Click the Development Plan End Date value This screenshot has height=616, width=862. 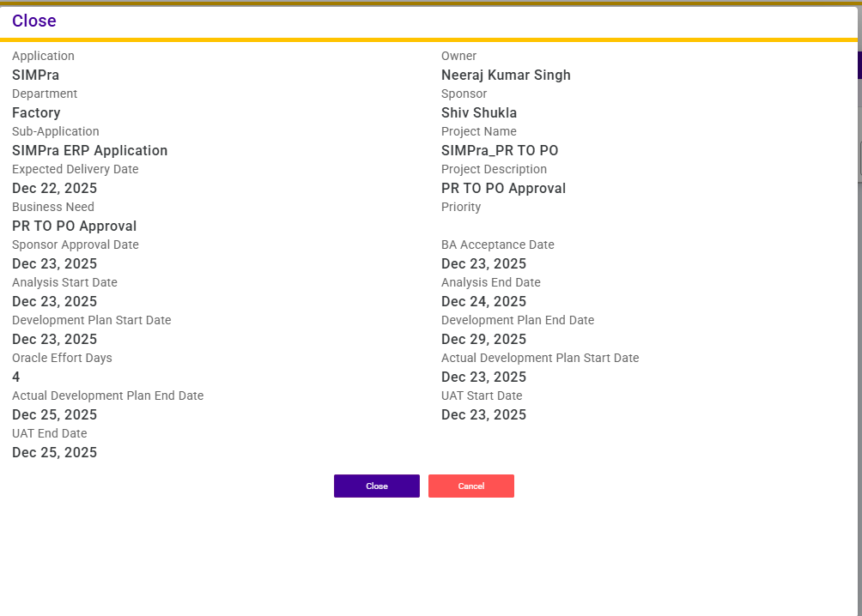483,340
